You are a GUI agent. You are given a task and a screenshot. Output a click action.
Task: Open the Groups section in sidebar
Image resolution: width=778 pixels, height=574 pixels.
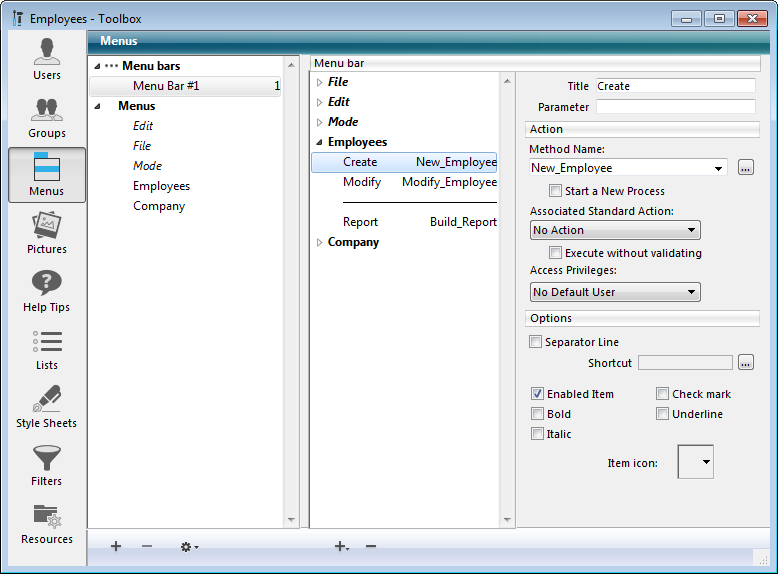pyautogui.click(x=47, y=117)
